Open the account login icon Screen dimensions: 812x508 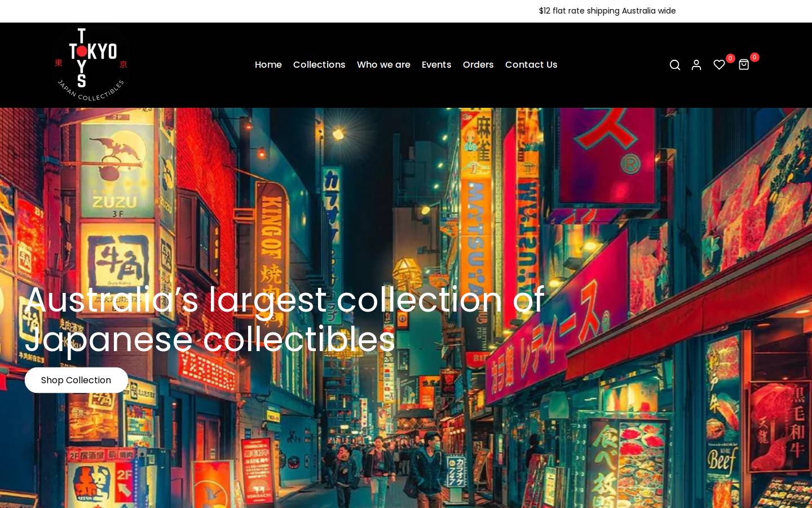696,65
